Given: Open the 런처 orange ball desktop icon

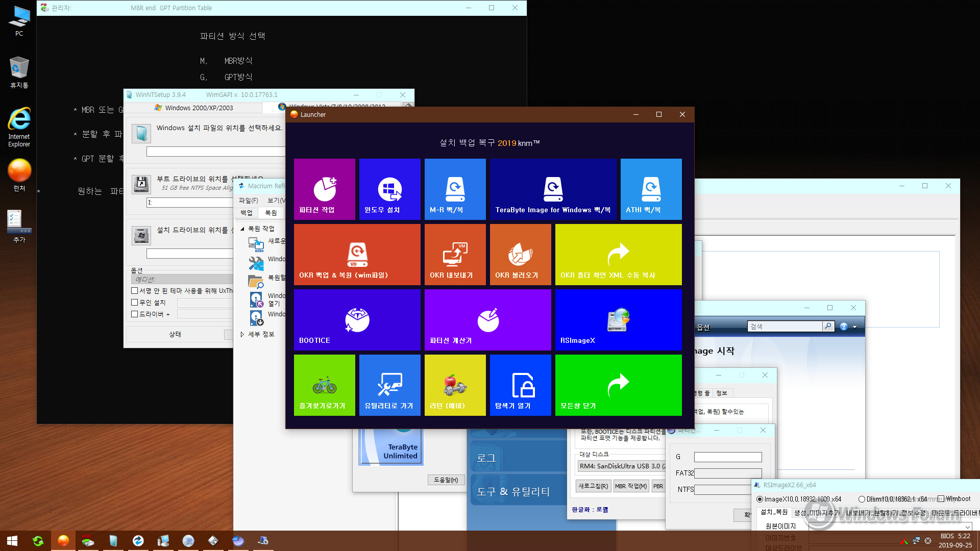Looking at the screenshot, I should click(19, 174).
